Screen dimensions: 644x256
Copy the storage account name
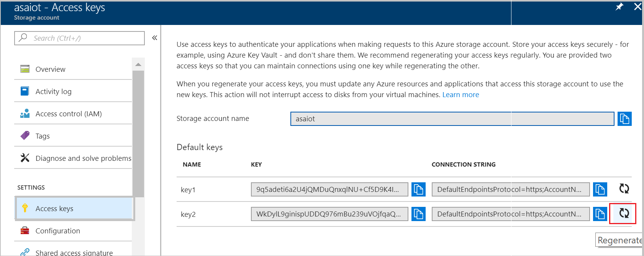coord(624,119)
